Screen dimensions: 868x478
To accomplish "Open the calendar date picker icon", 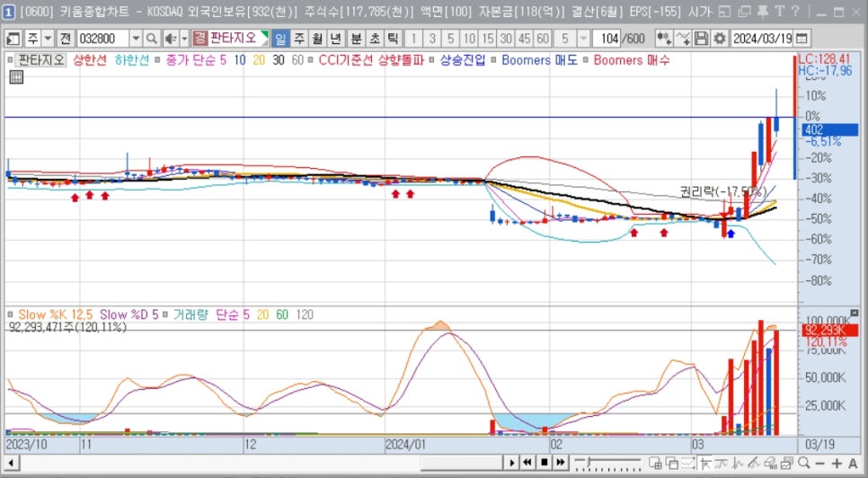I will (x=802, y=38).
